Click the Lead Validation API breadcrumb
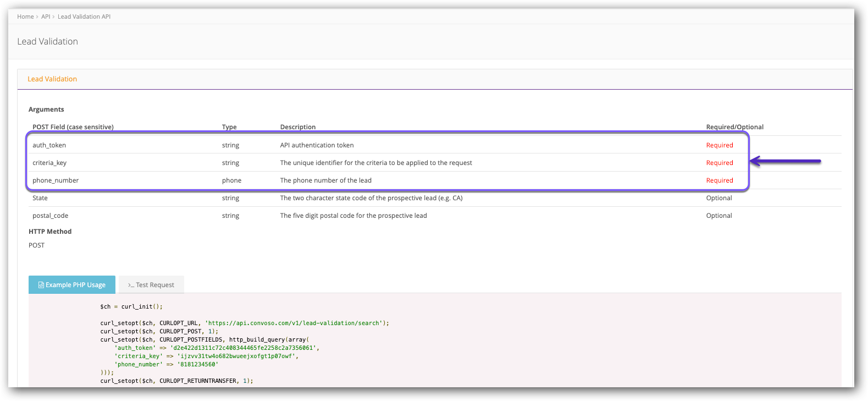This screenshot has width=868, height=401. (x=84, y=17)
